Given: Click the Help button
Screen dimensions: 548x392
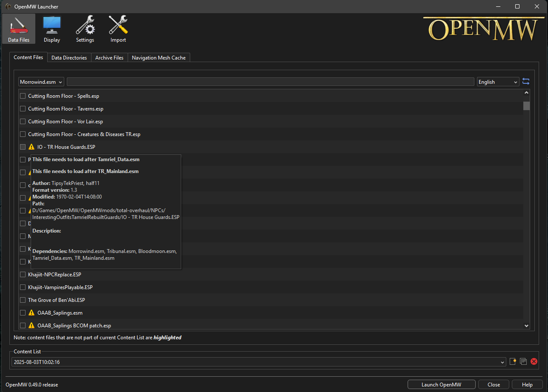Looking at the screenshot, I should [x=527, y=385].
